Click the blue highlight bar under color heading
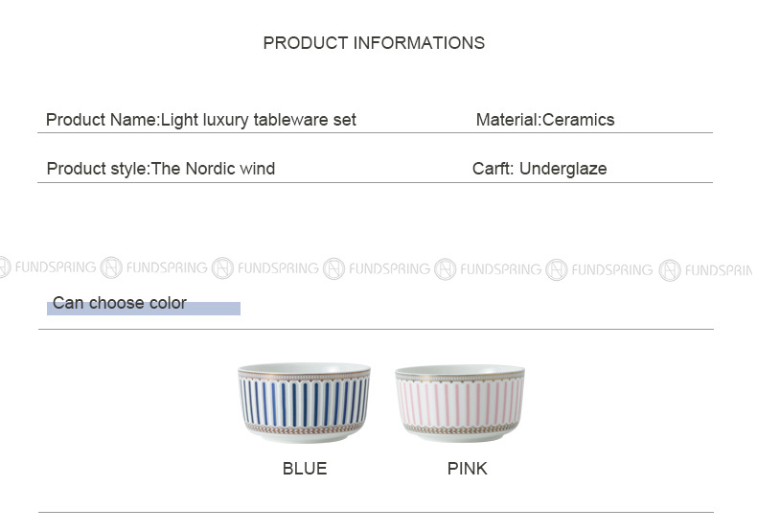 [x=144, y=309]
